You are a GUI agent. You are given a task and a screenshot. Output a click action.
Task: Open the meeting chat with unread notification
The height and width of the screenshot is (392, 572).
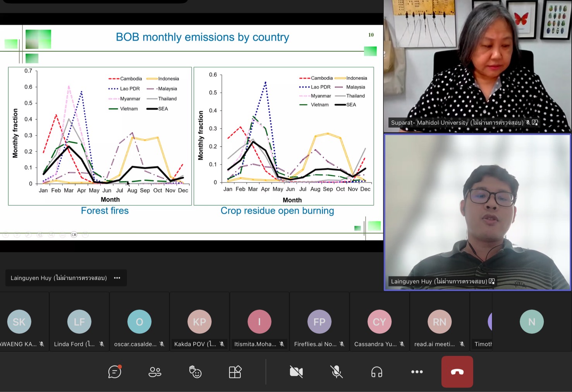point(115,372)
